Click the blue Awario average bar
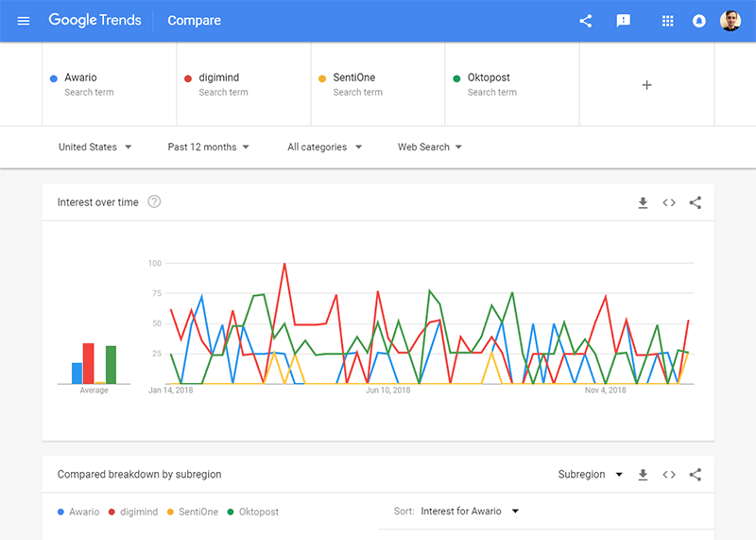 (77, 373)
